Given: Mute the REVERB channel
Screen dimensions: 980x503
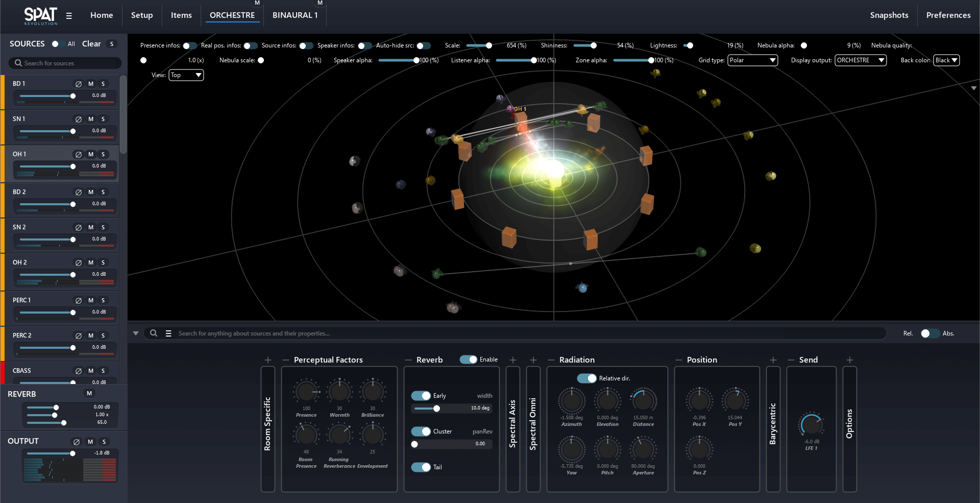Looking at the screenshot, I should click(x=89, y=393).
